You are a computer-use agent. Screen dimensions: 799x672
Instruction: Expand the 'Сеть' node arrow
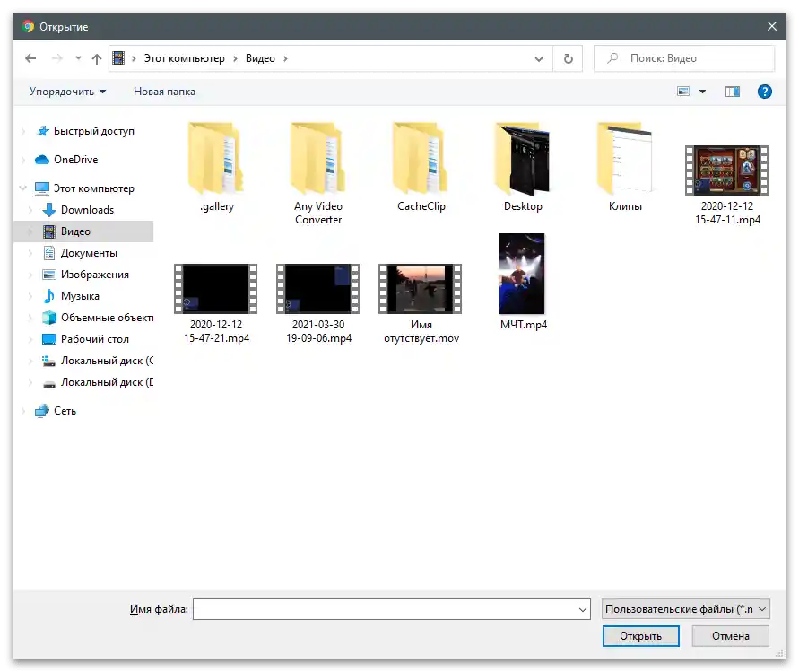tap(23, 410)
